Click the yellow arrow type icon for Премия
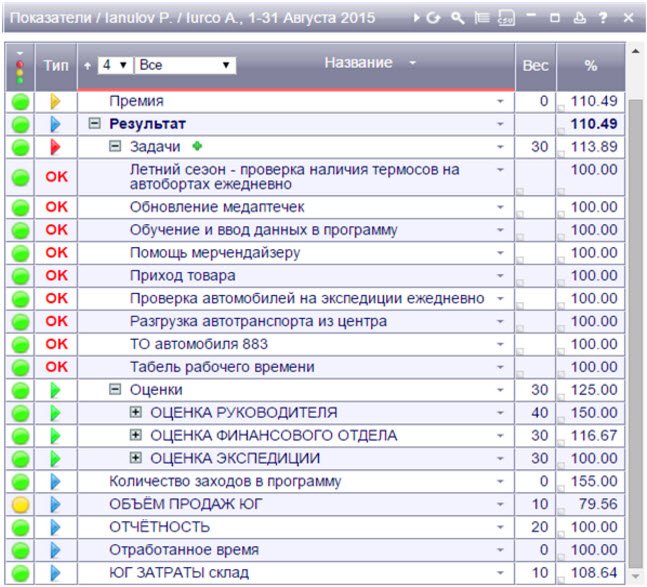This screenshot has height=587, width=647. [x=55, y=101]
